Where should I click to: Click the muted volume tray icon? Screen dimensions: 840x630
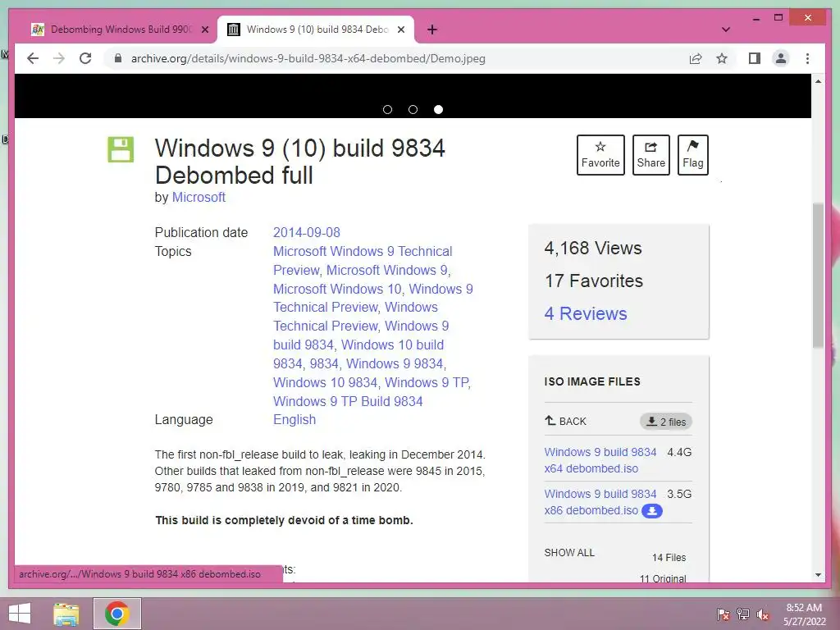pyautogui.click(x=763, y=614)
